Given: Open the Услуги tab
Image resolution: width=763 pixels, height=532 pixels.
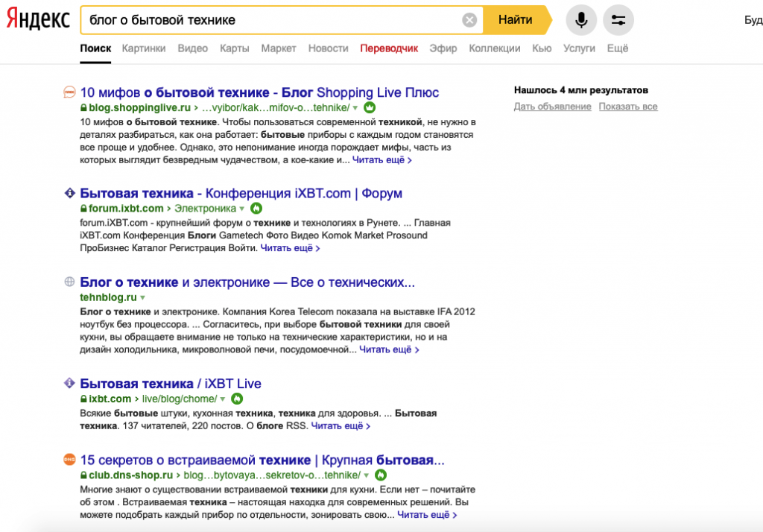Looking at the screenshot, I should (579, 48).
